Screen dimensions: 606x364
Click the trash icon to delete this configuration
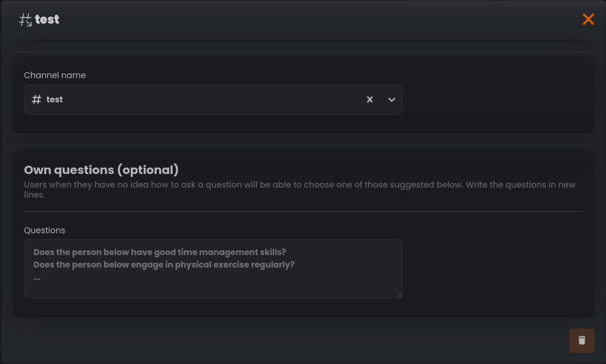coord(582,340)
